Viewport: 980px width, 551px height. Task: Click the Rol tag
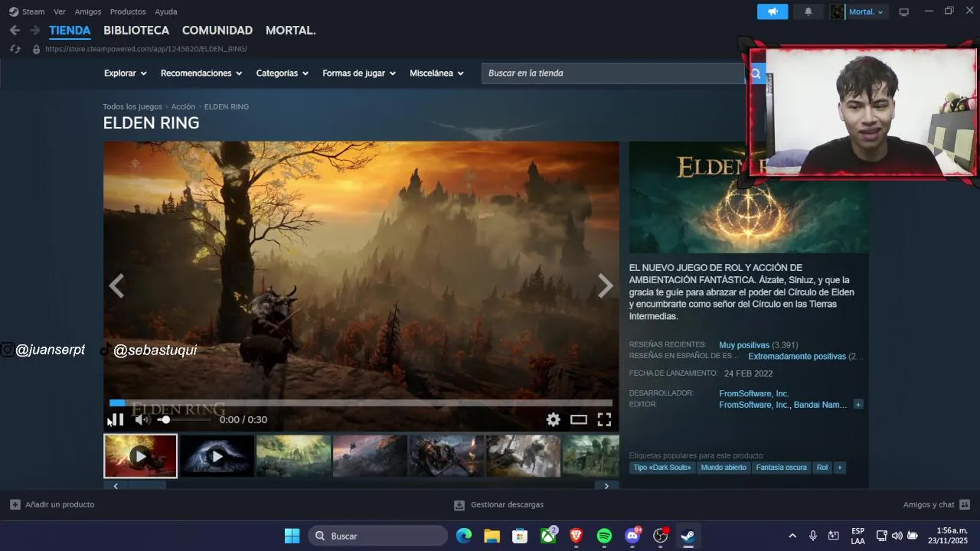[x=822, y=468]
